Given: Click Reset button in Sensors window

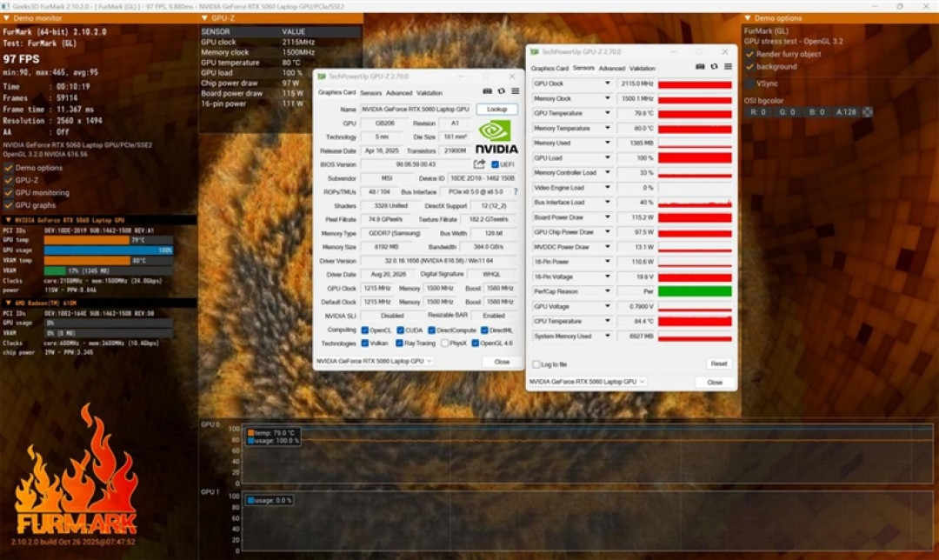Looking at the screenshot, I should [719, 363].
